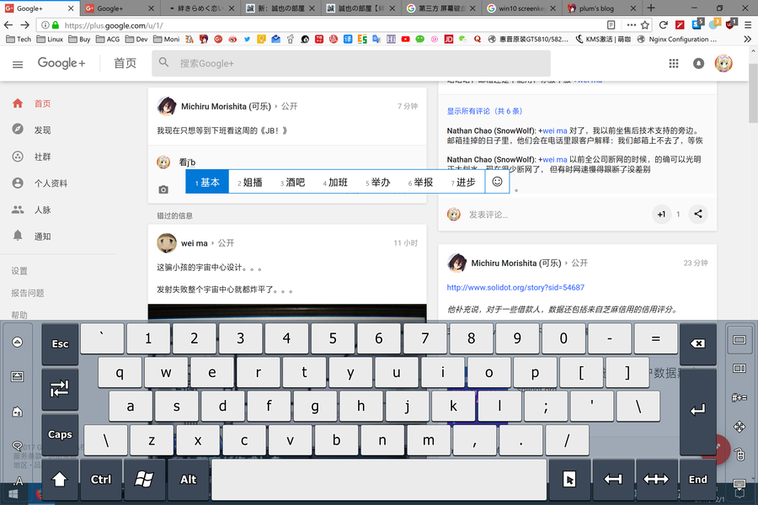Screen dimensions: 758x505
Task: Tap the End key on keyboard
Action: [x=698, y=479]
